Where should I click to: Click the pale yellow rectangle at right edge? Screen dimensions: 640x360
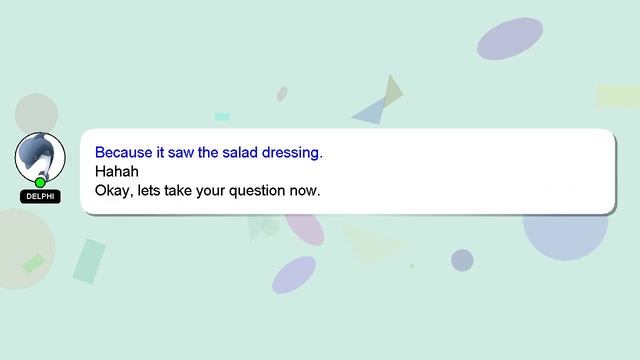click(x=618, y=96)
